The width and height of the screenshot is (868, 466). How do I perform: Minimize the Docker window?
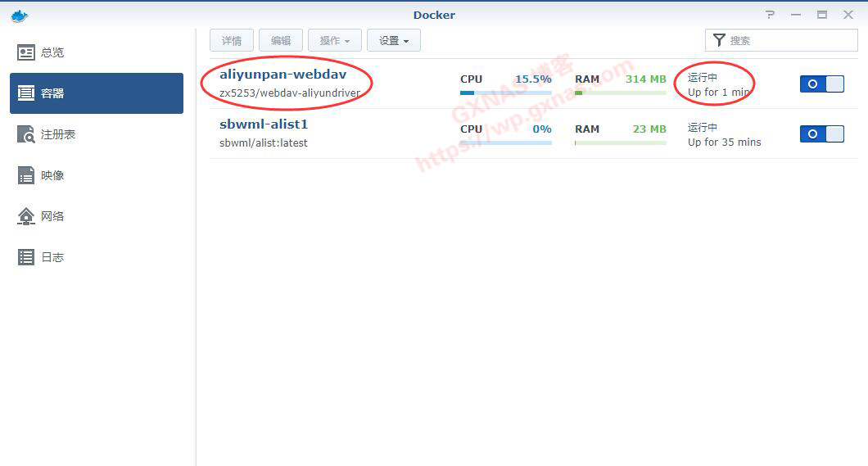coord(796,15)
